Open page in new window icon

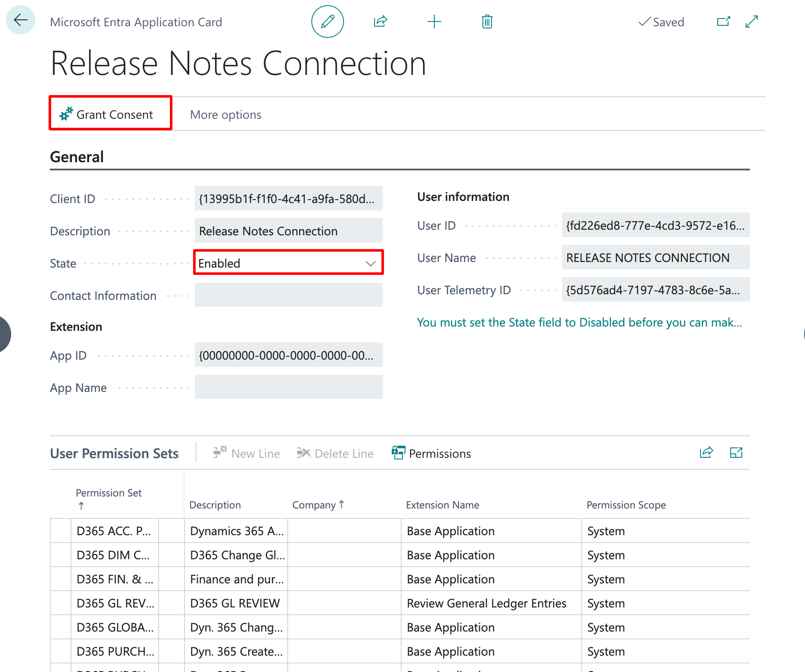click(723, 22)
